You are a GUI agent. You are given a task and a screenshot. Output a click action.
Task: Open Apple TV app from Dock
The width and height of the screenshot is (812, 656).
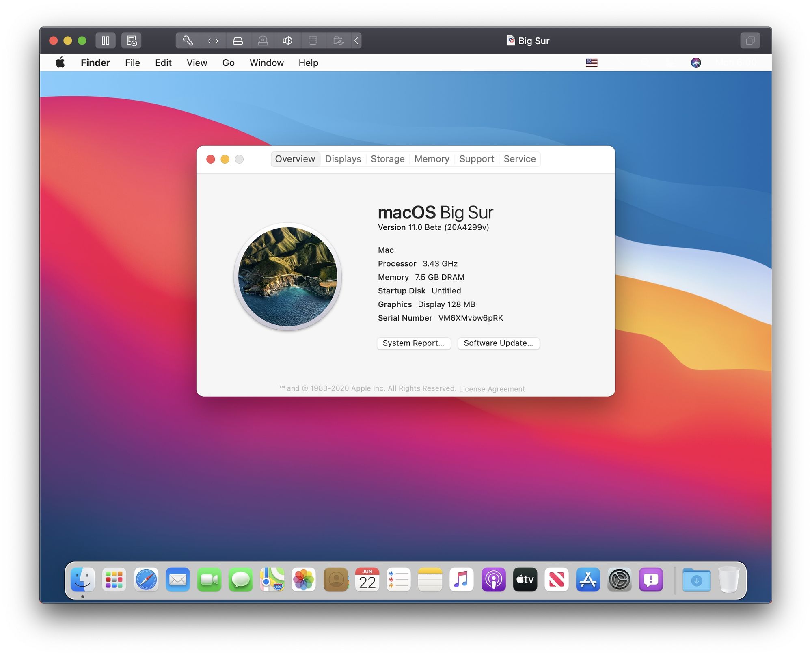pos(525,580)
